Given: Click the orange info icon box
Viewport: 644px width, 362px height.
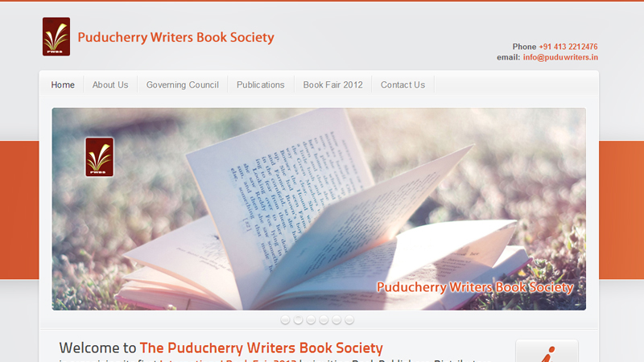Looking at the screenshot, I should pyautogui.click(x=547, y=351).
